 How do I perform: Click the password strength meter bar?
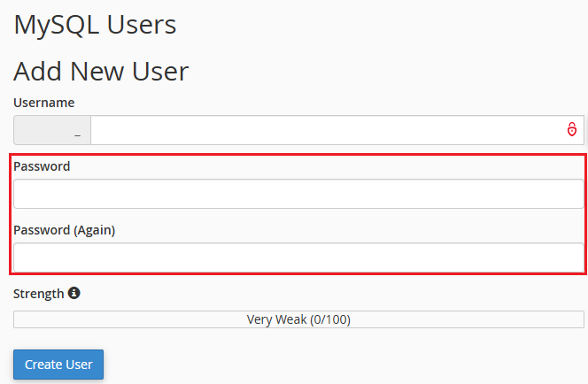coord(298,319)
